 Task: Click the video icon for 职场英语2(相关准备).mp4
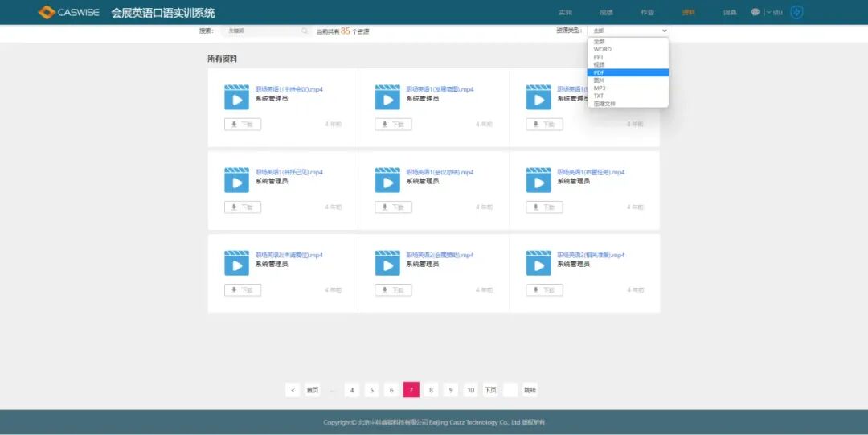click(x=538, y=262)
